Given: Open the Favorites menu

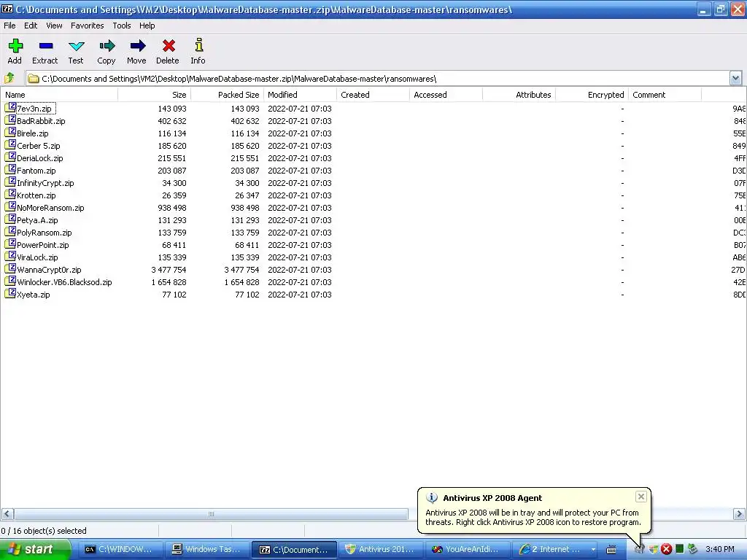Looking at the screenshot, I should (88, 26).
